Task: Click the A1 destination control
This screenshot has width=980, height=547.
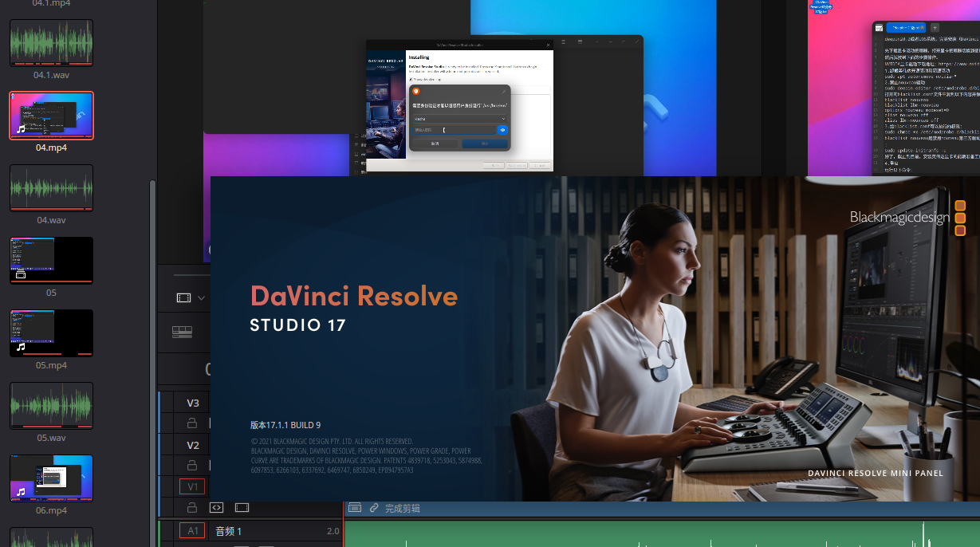Action: coord(191,530)
